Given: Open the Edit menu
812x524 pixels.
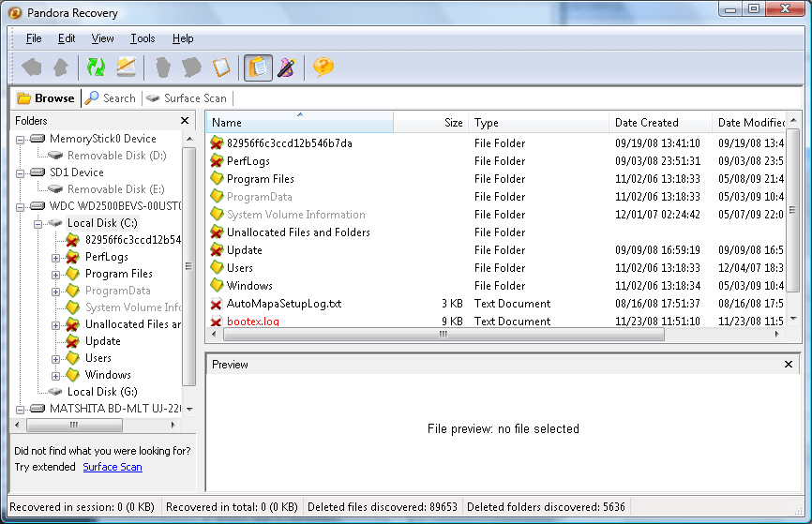Looking at the screenshot, I should point(67,38).
